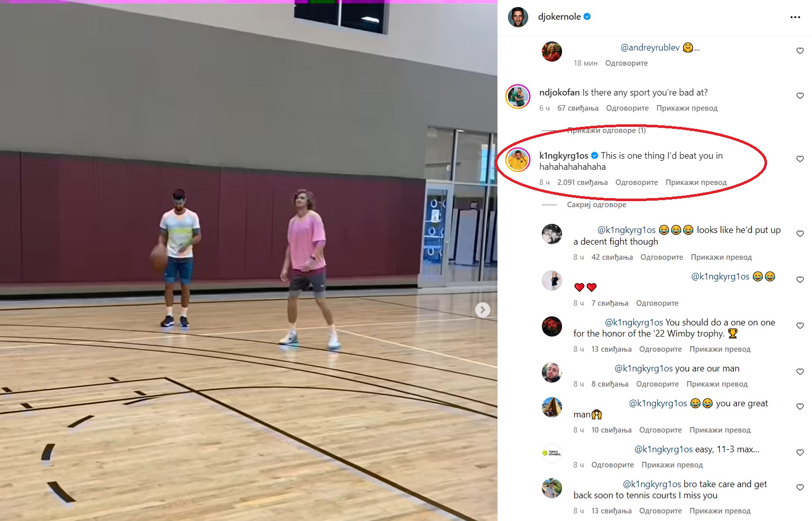Viewport: 812px width, 521px height.
Task: Open the three-dot post options menu
Action: tap(795, 17)
